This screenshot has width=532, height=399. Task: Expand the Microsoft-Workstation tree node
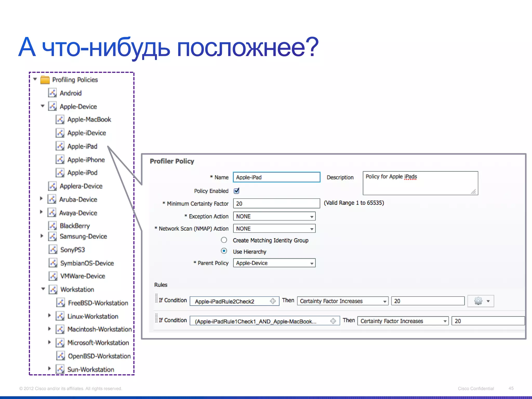click(x=49, y=342)
